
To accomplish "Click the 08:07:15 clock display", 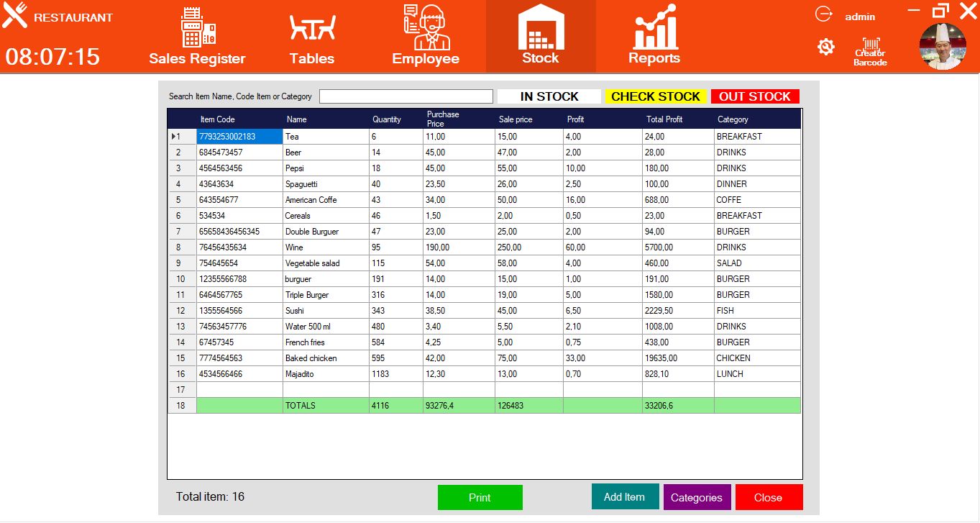I will pos(53,57).
